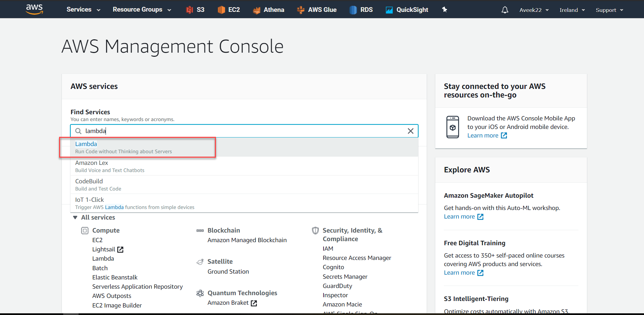Open the Ireland region selector
The height and width of the screenshot is (315, 644).
click(572, 10)
